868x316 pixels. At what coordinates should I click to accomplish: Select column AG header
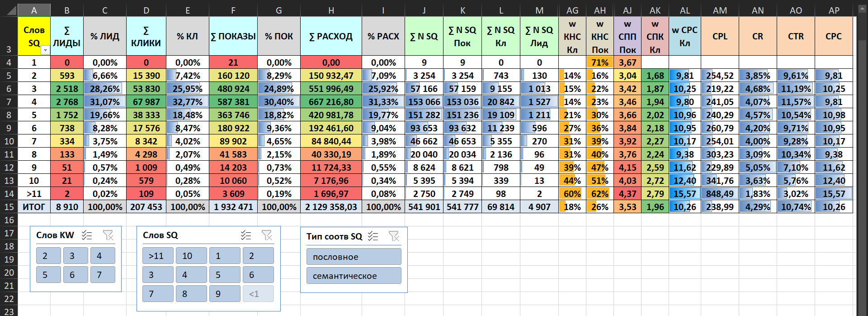click(x=572, y=10)
